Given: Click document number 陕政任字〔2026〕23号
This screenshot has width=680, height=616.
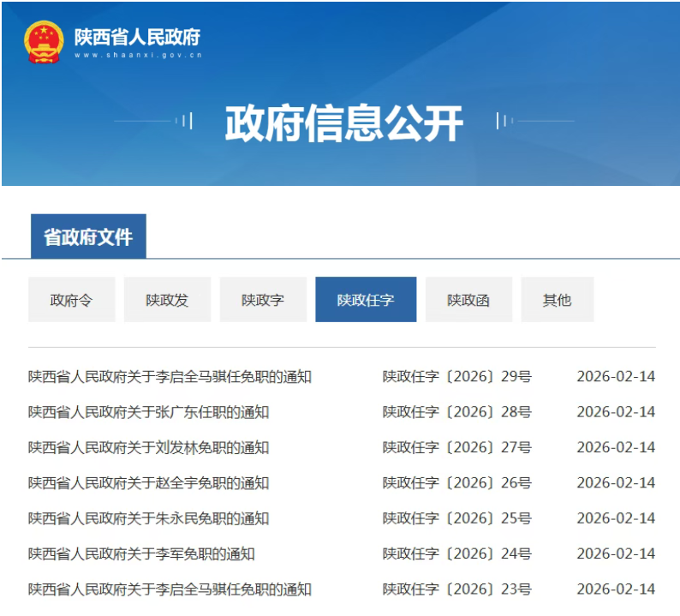Looking at the screenshot, I should coord(456,589).
